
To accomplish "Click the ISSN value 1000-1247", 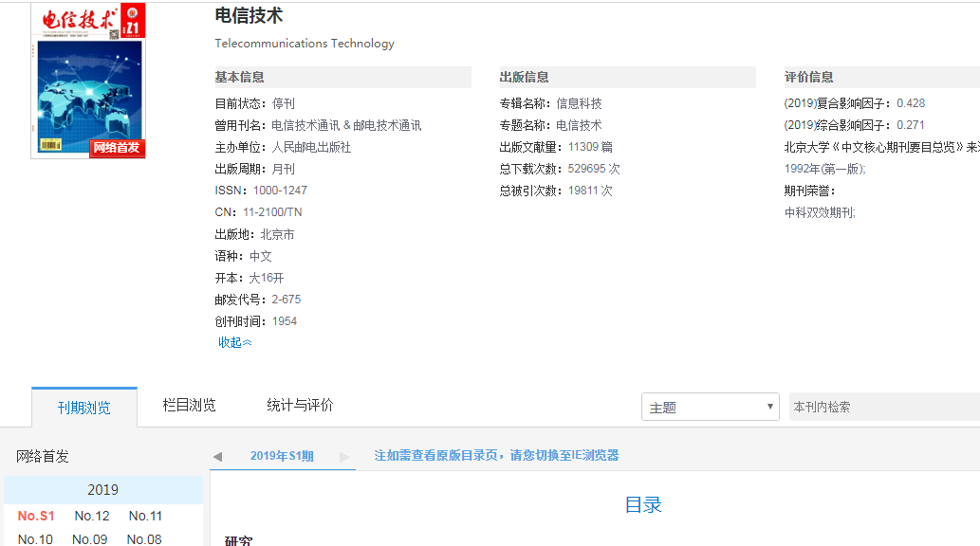I will (280, 191).
